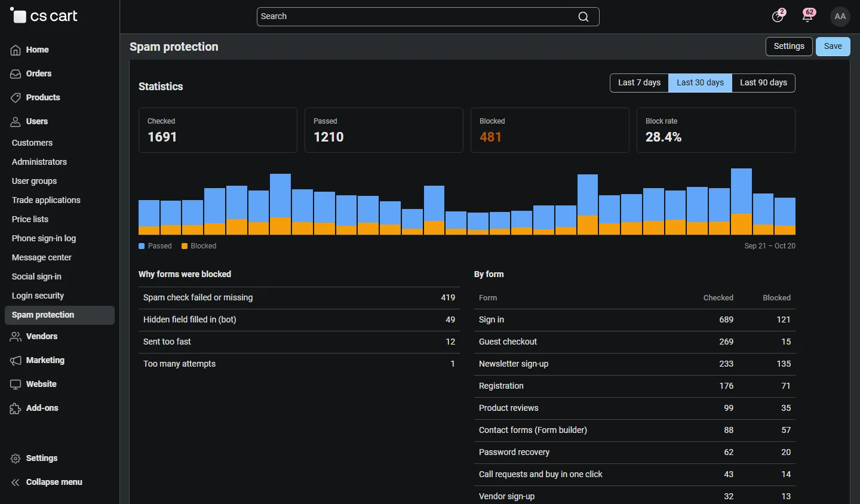Open User groups menu item
The image size is (860, 504).
point(35,181)
